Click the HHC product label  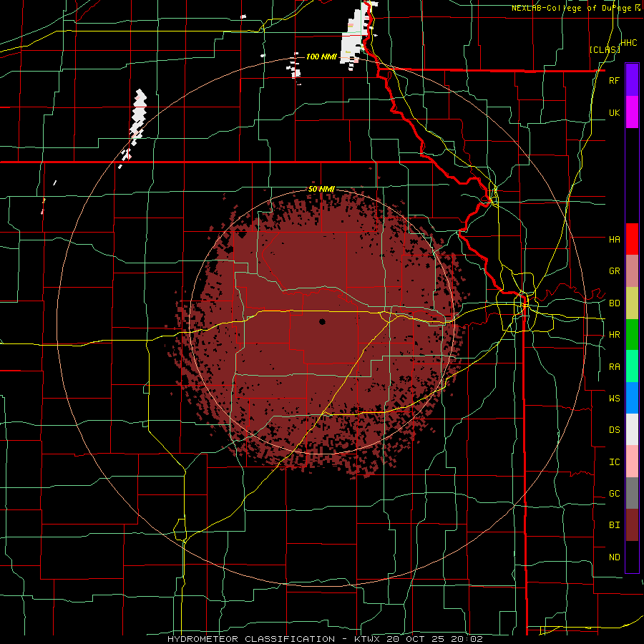[x=629, y=42]
